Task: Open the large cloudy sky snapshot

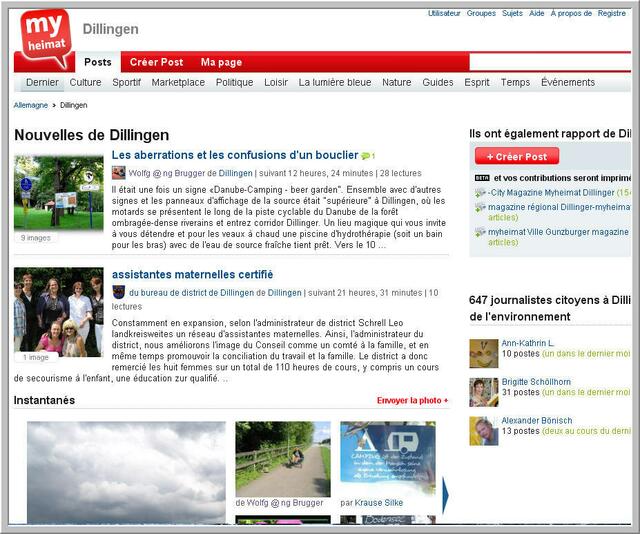Action: tap(126, 472)
